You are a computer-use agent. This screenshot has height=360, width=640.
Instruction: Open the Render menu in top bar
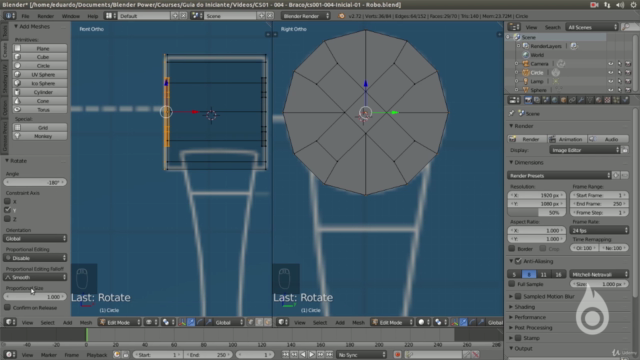pyautogui.click(x=46, y=16)
